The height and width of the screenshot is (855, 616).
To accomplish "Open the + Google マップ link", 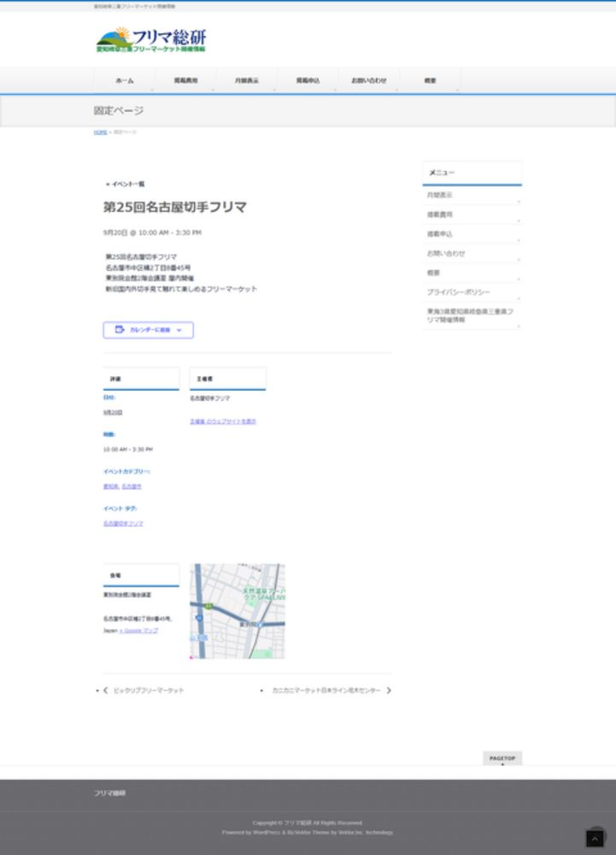I will [139, 630].
